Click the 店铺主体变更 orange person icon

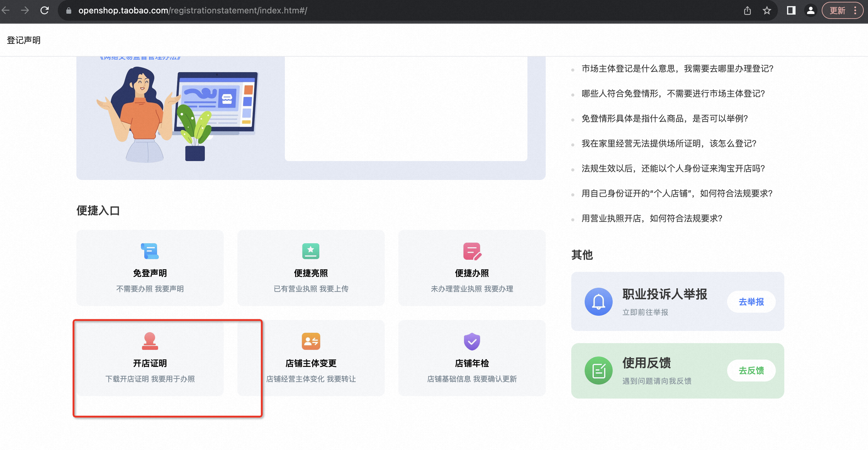[311, 341]
